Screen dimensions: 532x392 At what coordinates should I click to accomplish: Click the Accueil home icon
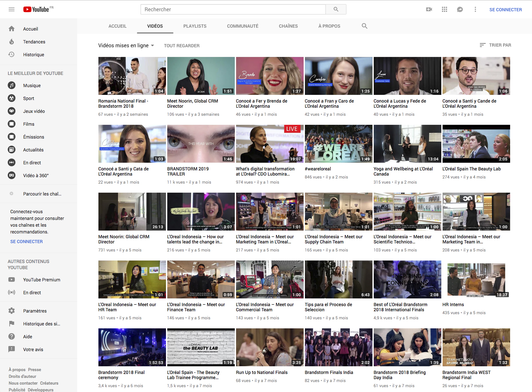point(12,29)
